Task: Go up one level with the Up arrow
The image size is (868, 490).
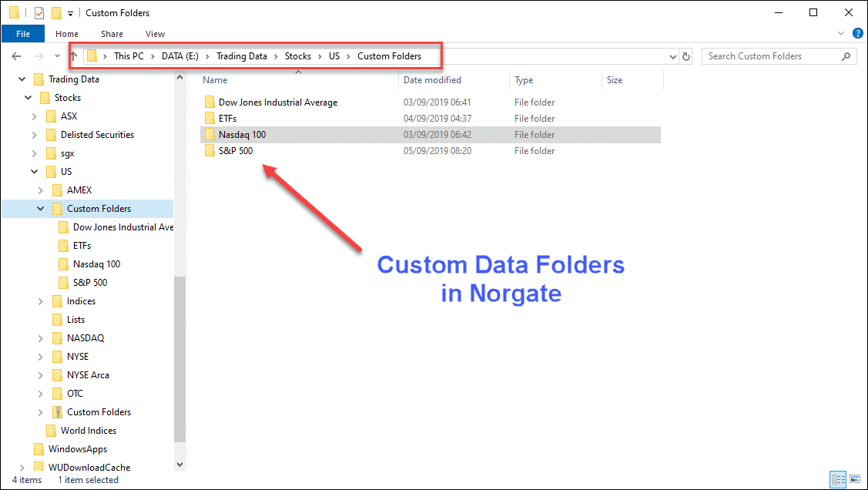Action: 73,56
